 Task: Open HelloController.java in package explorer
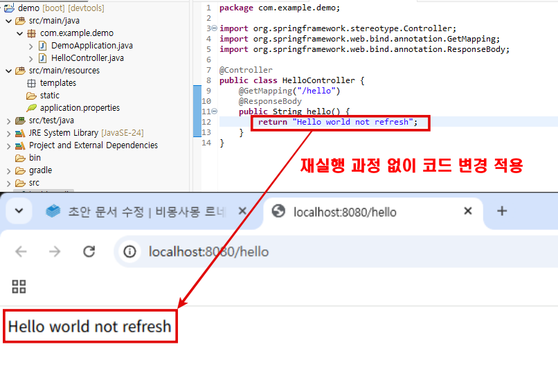pyautogui.click(x=87, y=58)
